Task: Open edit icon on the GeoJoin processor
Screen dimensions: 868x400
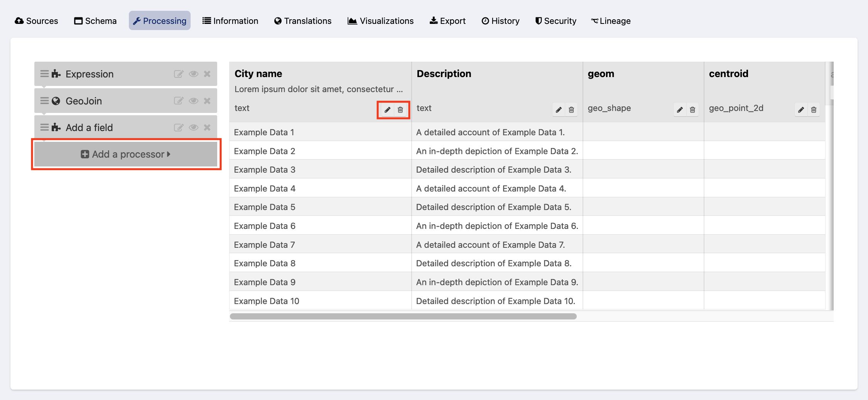Action: click(178, 101)
